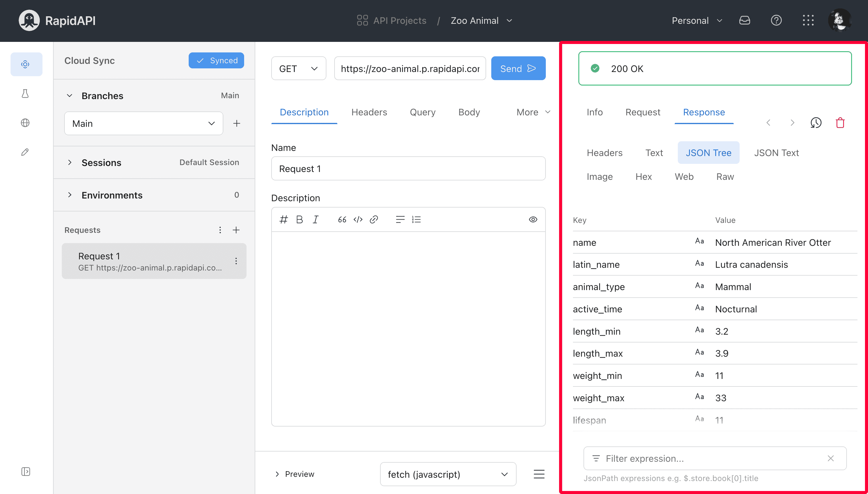The width and height of the screenshot is (868, 494).
Task: Expand the Environments section
Action: click(70, 195)
